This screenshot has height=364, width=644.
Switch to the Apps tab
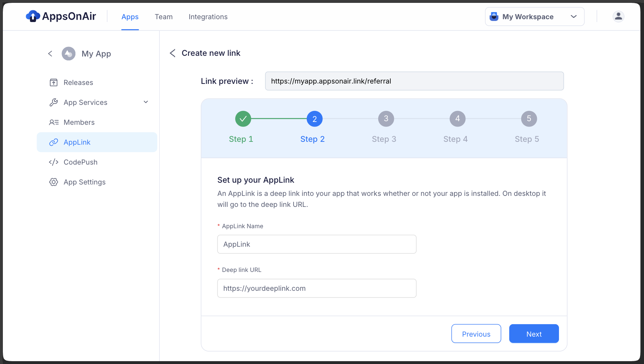(130, 17)
